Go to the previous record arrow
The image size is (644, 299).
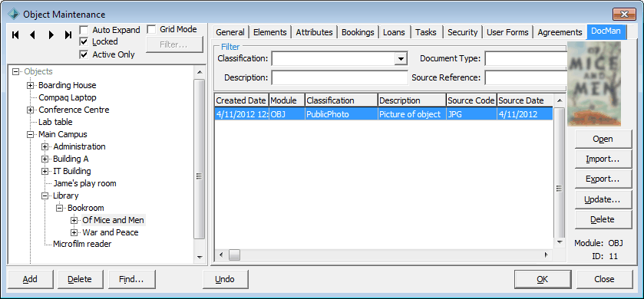[x=32, y=35]
